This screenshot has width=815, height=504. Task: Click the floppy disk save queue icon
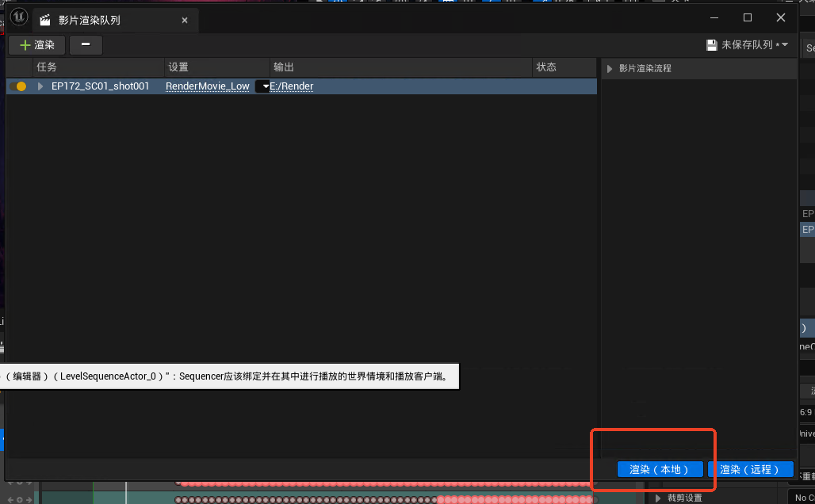pos(711,45)
